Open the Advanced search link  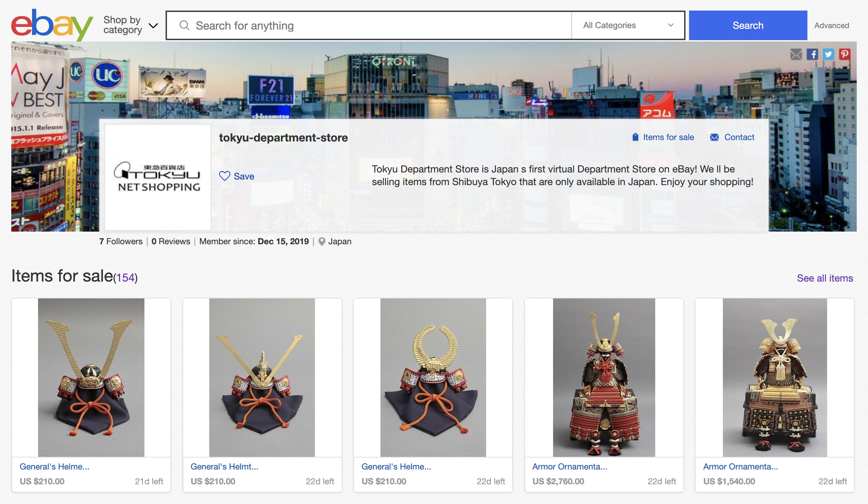coord(832,25)
